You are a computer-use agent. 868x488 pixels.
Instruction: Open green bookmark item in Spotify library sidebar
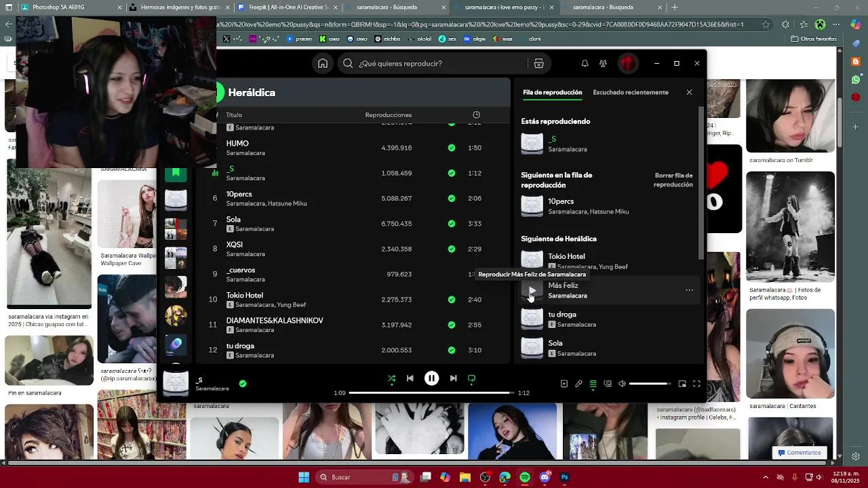point(176,174)
